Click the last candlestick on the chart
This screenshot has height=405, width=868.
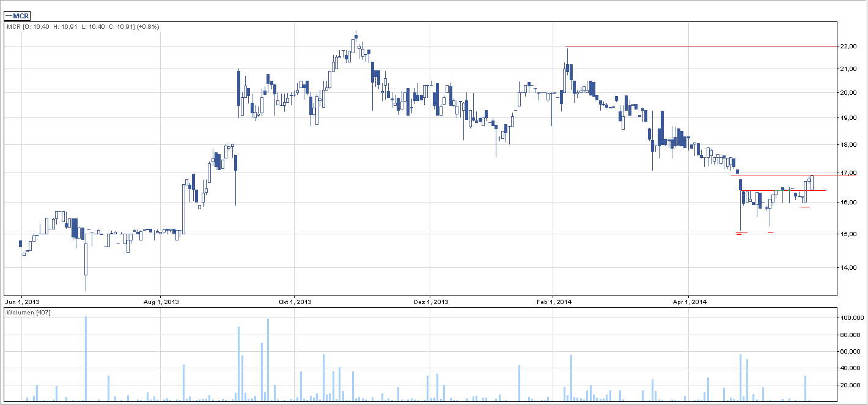(812, 182)
